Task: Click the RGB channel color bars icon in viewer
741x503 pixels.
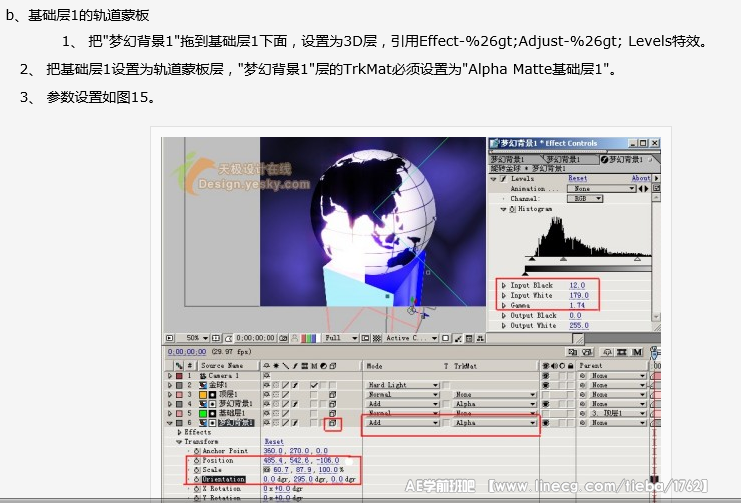Action: point(308,338)
